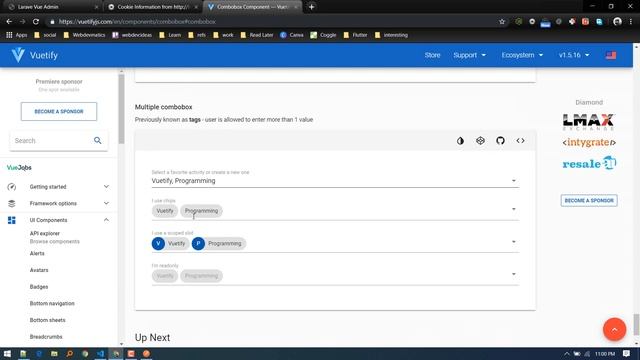This screenshot has width=640, height=360.
Task: Open the Store menu item
Action: pos(432,55)
